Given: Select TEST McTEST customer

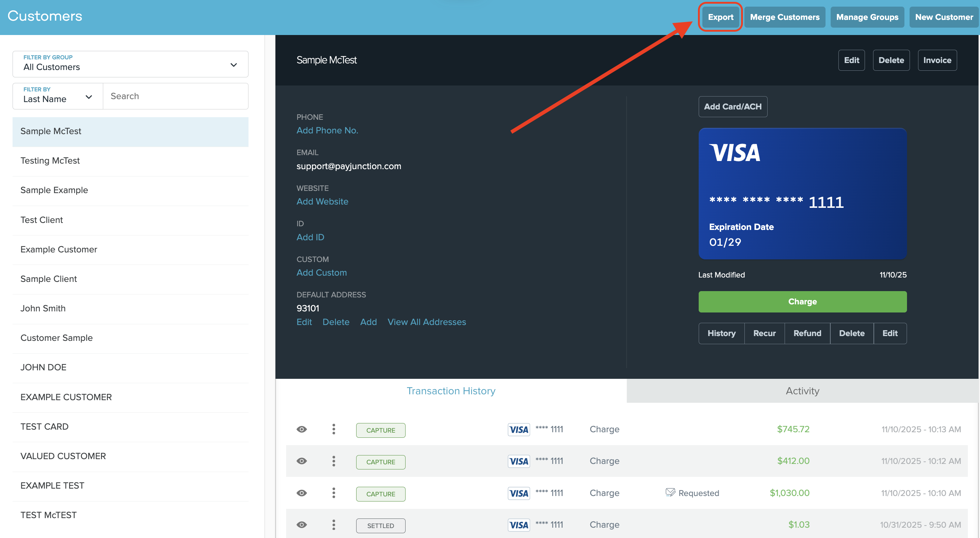Looking at the screenshot, I should (x=131, y=515).
